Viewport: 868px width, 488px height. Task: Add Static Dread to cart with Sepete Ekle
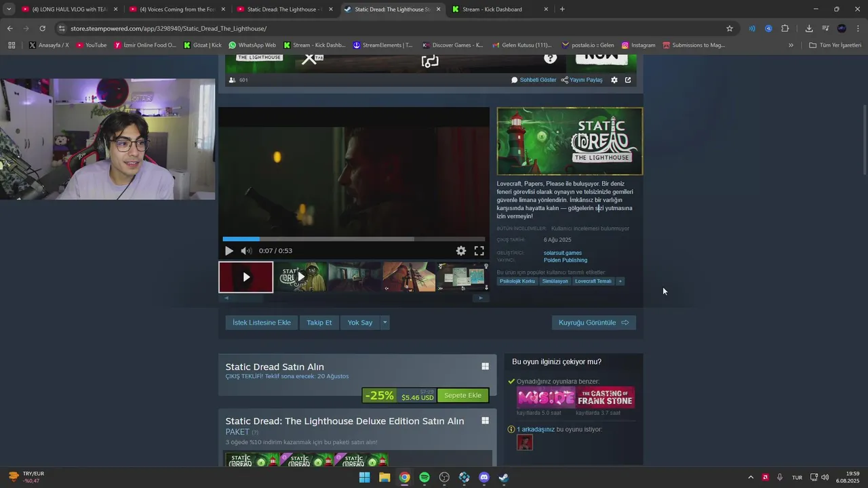(462, 395)
